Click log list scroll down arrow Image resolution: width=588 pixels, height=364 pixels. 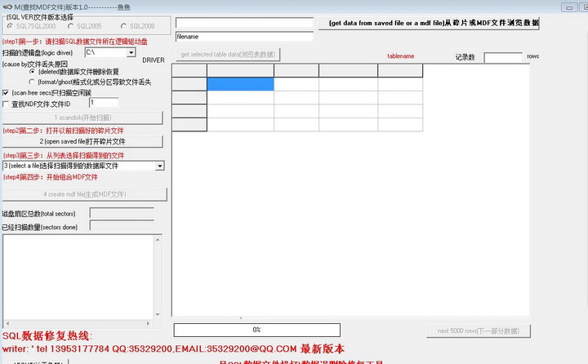pos(158,314)
